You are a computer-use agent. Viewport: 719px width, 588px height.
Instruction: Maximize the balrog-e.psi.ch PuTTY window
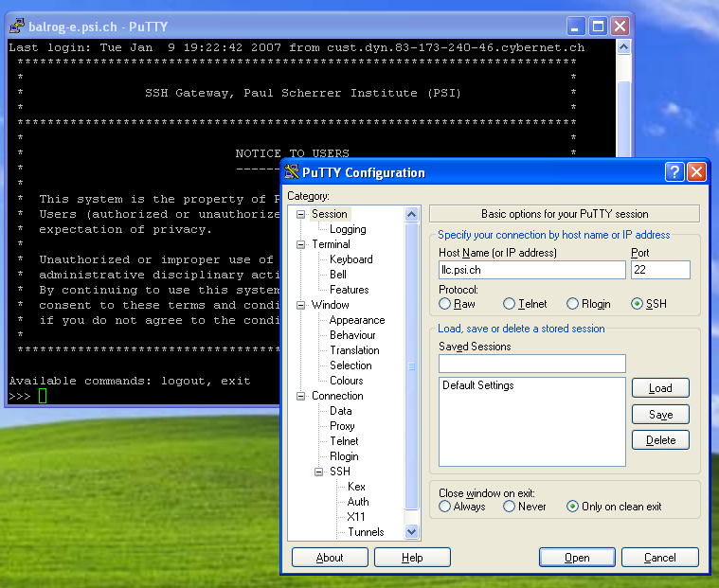coord(598,27)
